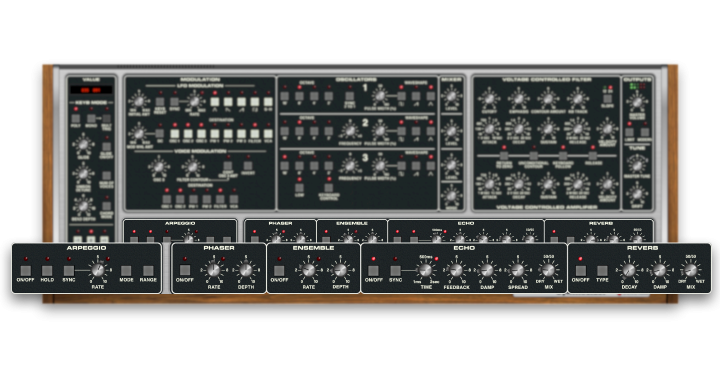
Task: Select the Poly keyboard mode button
Action: pos(75,118)
